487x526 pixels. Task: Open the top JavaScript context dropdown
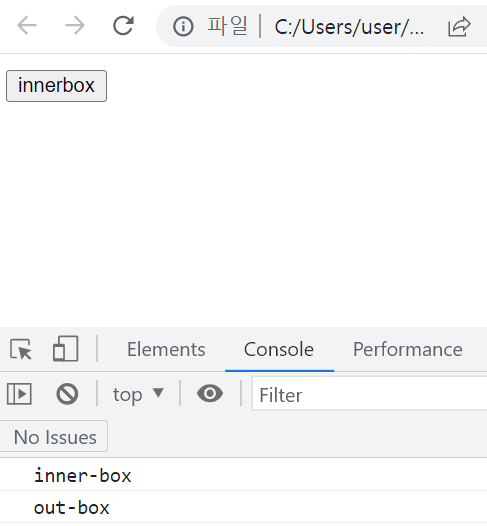click(138, 394)
